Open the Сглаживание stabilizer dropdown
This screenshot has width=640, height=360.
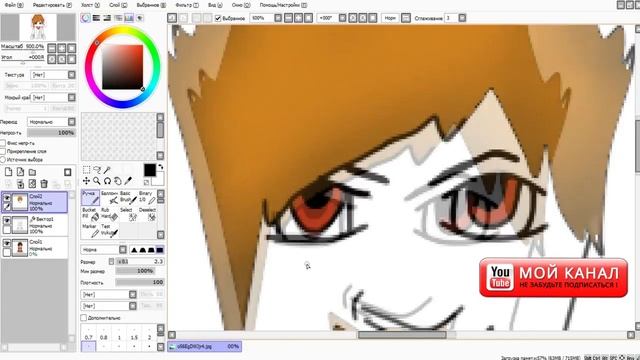pos(462,18)
